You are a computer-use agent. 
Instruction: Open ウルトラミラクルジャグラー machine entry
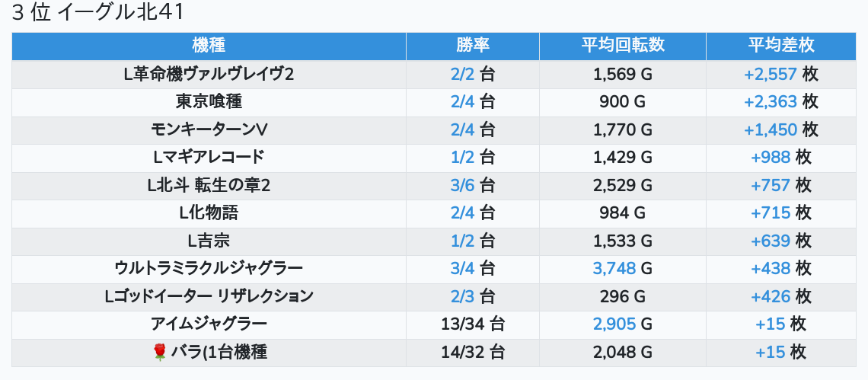pos(209,268)
